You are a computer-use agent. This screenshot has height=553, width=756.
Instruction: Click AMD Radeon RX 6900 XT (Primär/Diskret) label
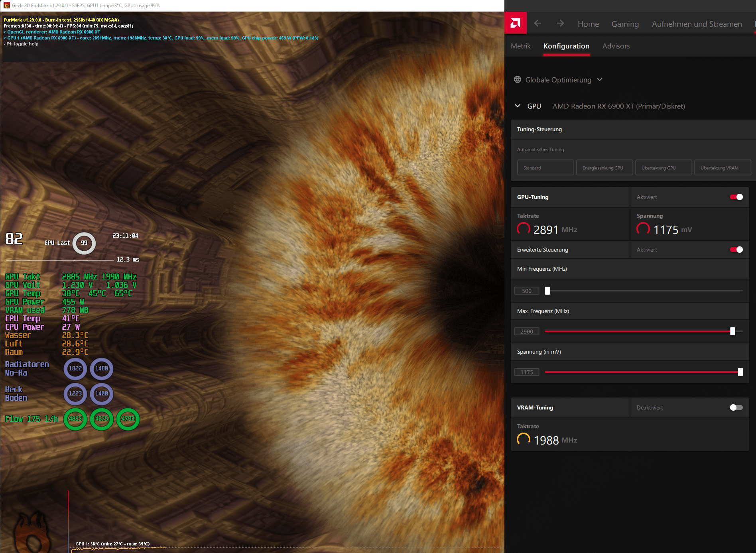click(618, 106)
